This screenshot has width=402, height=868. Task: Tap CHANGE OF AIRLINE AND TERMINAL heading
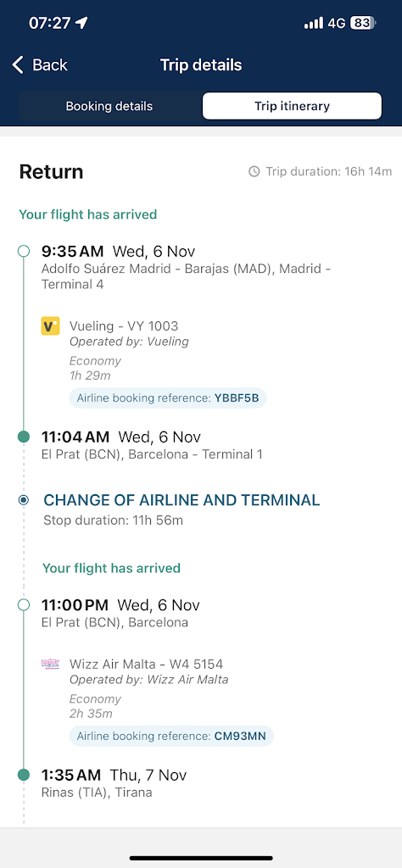181,500
